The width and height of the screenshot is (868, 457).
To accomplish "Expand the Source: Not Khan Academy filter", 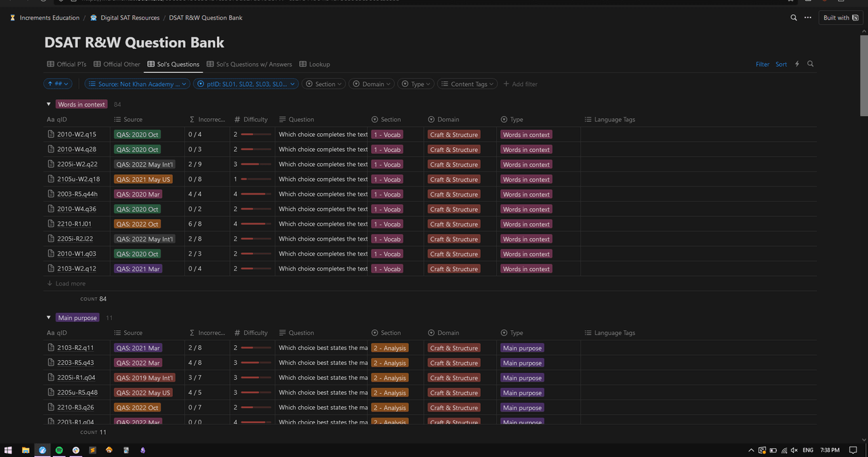I will pyautogui.click(x=138, y=84).
